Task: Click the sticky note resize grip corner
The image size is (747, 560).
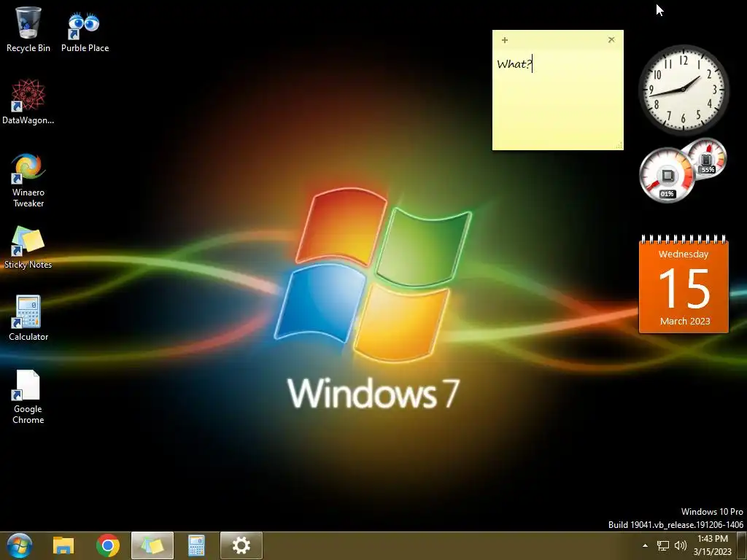Action: click(620, 146)
